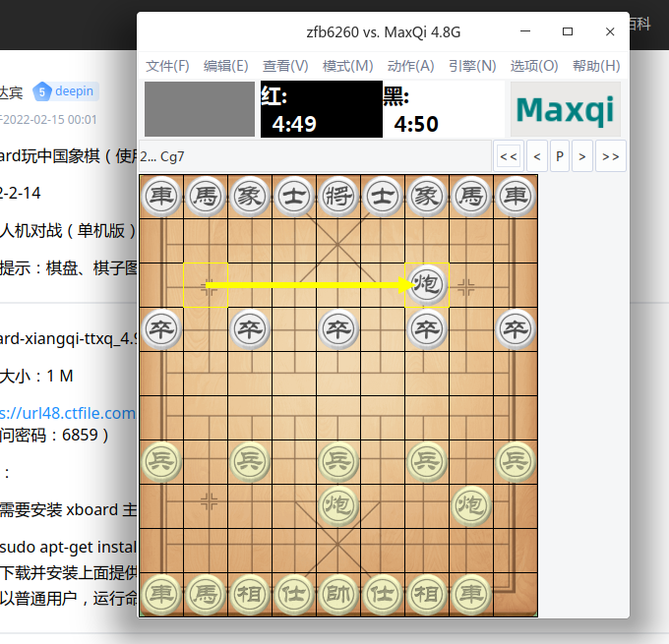This screenshot has height=644, width=669.
Task: Select black 卒 on the center file
Action: [x=338, y=329]
